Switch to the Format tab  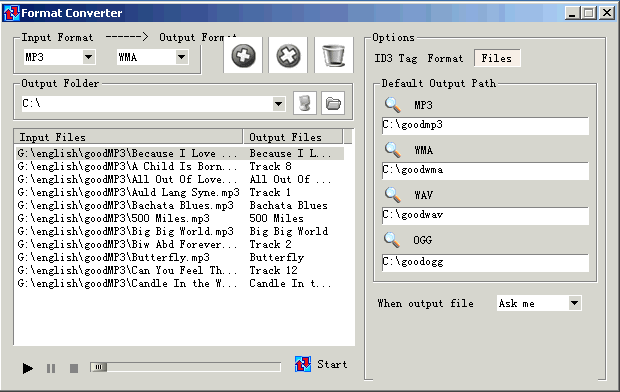[445, 59]
